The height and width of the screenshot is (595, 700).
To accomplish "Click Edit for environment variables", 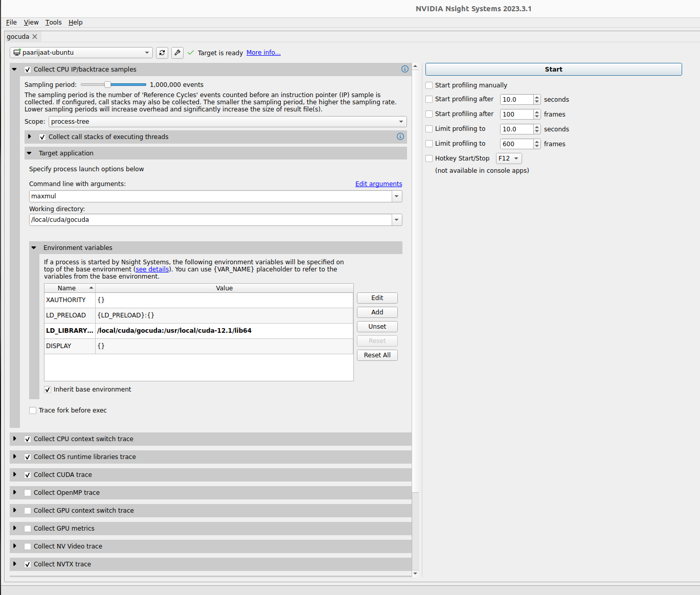I will (377, 298).
